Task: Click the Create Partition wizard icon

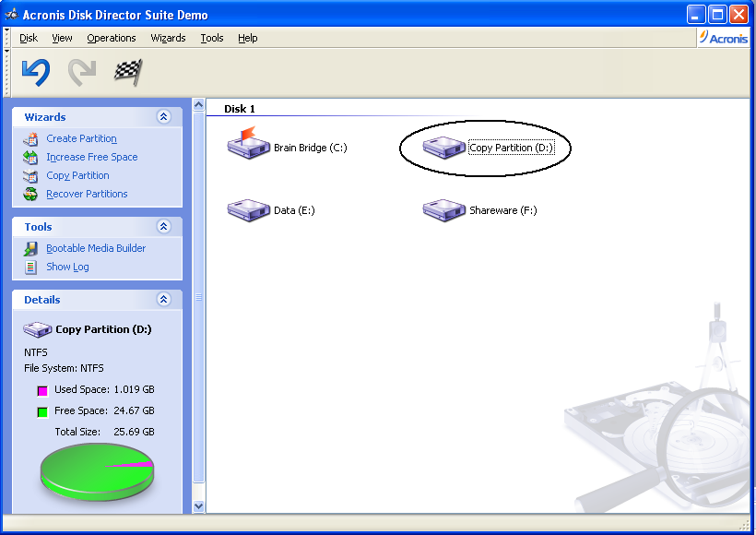Action: pyautogui.click(x=30, y=139)
